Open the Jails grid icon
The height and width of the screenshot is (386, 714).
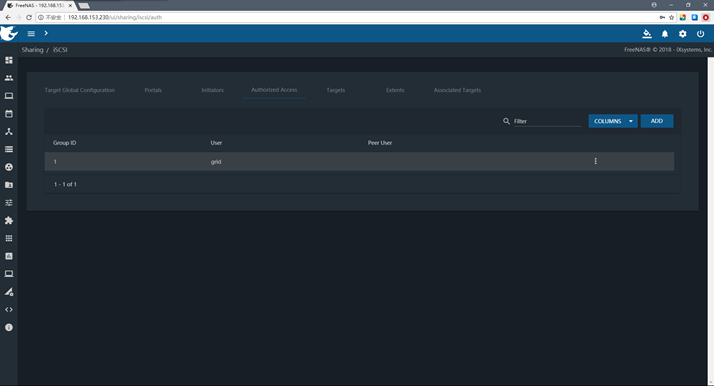pos(9,238)
